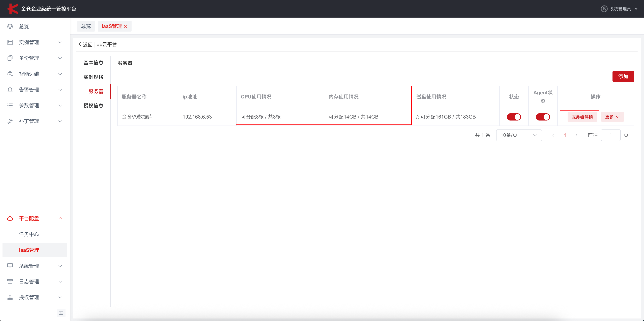The image size is (644, 321).
Task: Click the red 添加 button
Action: tap(623, 76)
